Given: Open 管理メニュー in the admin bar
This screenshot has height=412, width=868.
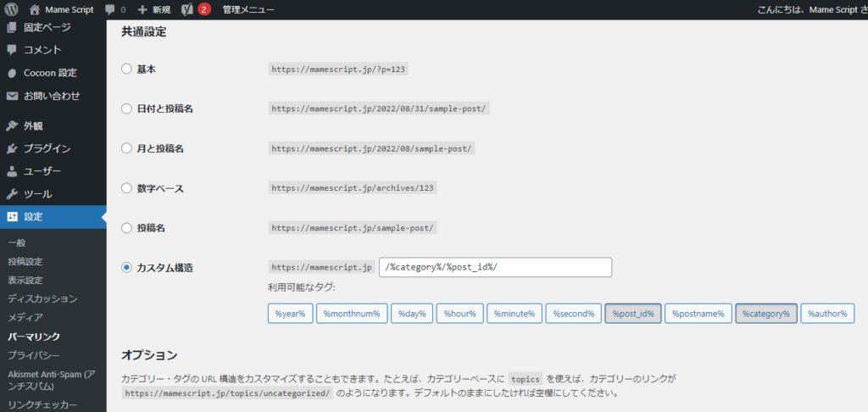Looking at the screenshot, I should (x=248, y=9).
